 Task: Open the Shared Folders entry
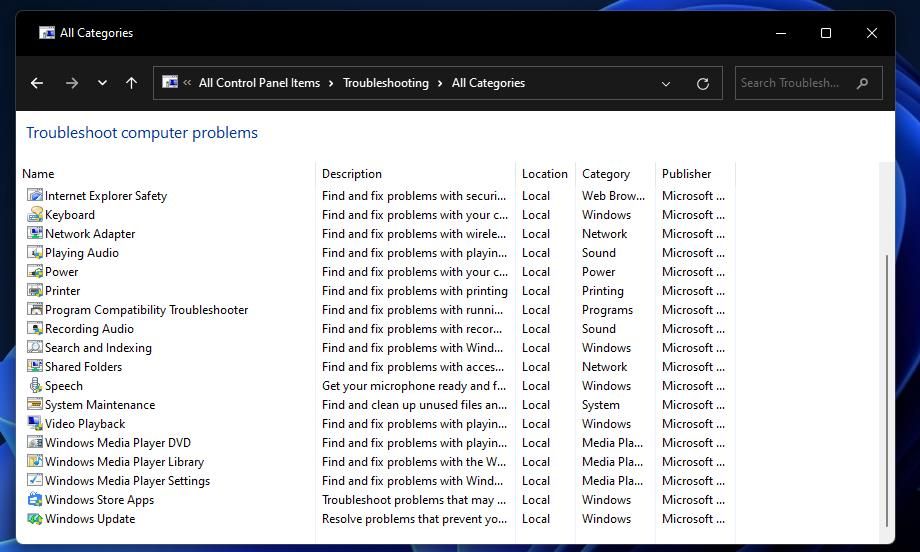click(83, 367)
